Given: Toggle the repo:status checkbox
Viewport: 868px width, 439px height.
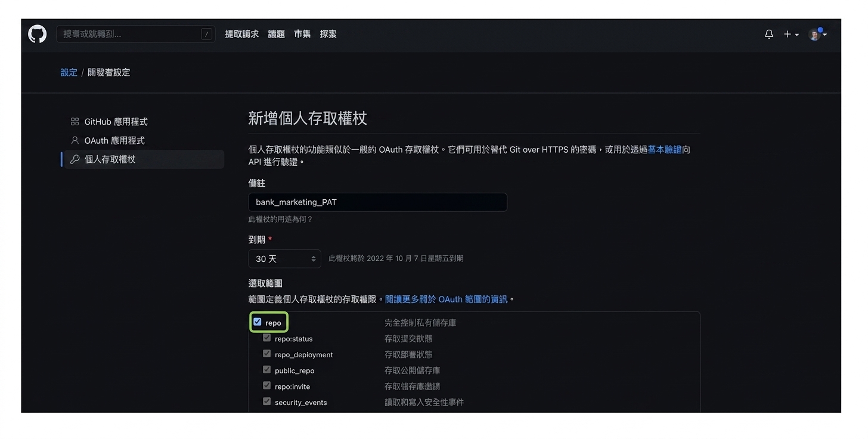Looking at the screenshot, I should click(x=266, y=338).
